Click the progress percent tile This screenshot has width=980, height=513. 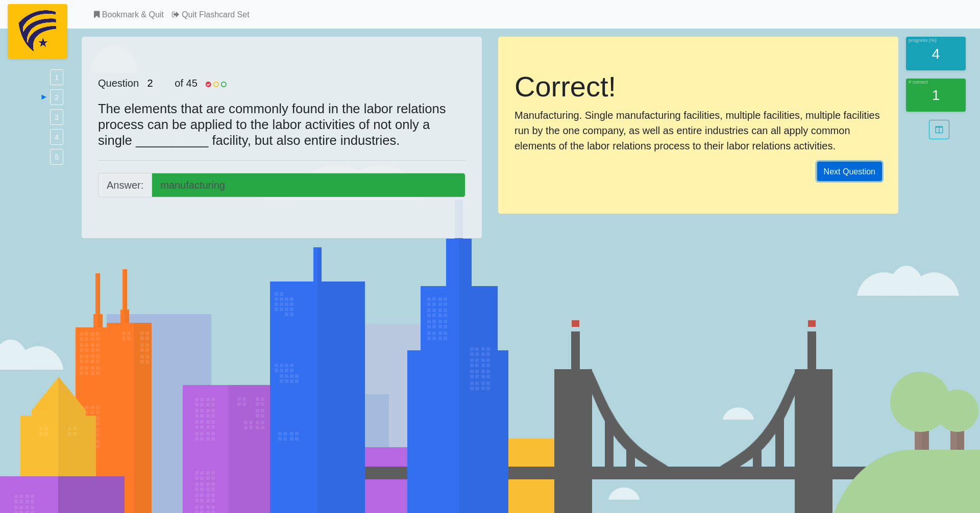pyautogui.click(x=936, y=54)
